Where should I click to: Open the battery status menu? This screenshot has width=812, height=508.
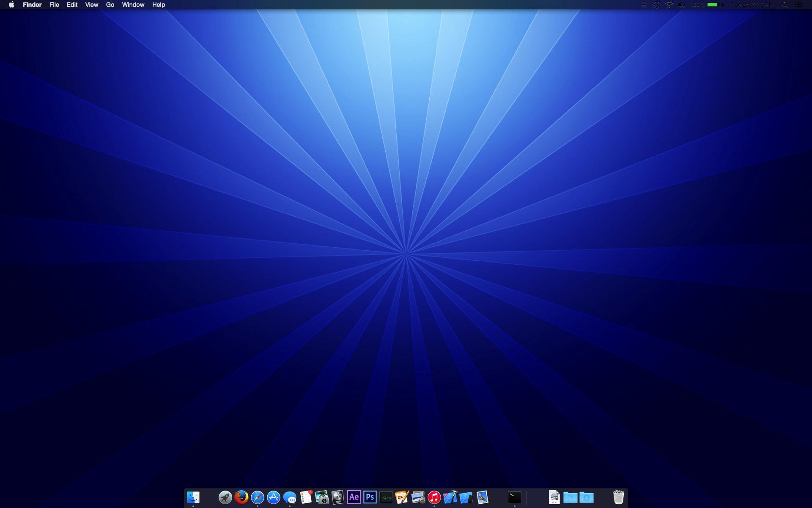[x=708, y=5]
